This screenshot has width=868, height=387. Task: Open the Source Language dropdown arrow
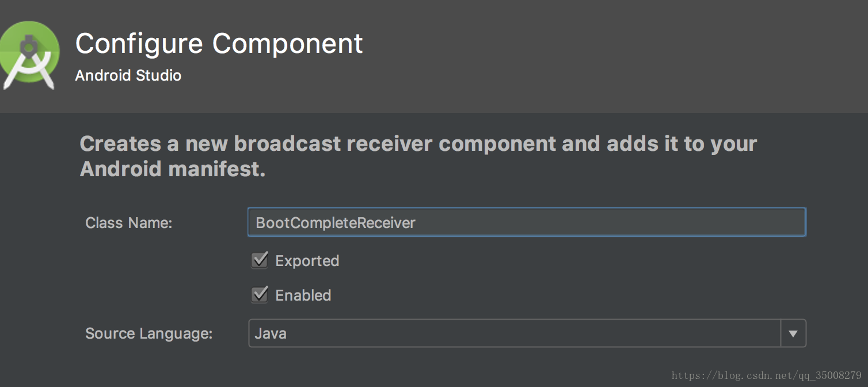pyautogui.click(x=793, y=333)
